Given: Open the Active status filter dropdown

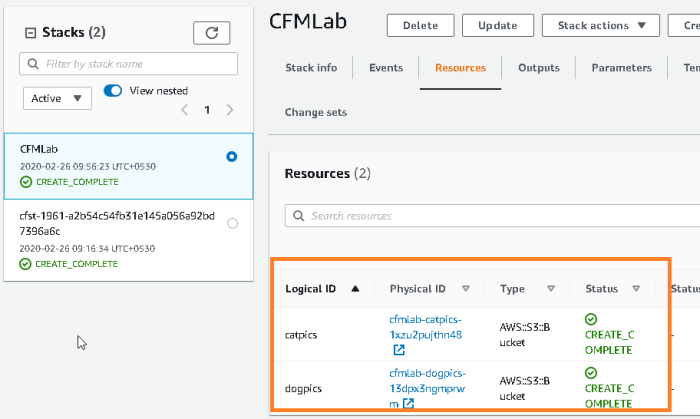Looking at the screenshot, I should (57, 98).
